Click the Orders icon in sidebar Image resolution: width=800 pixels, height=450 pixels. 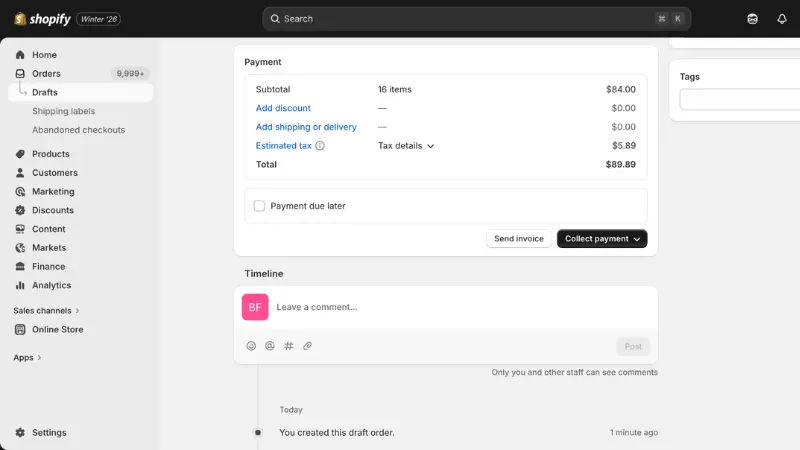[x=20, y=73]
